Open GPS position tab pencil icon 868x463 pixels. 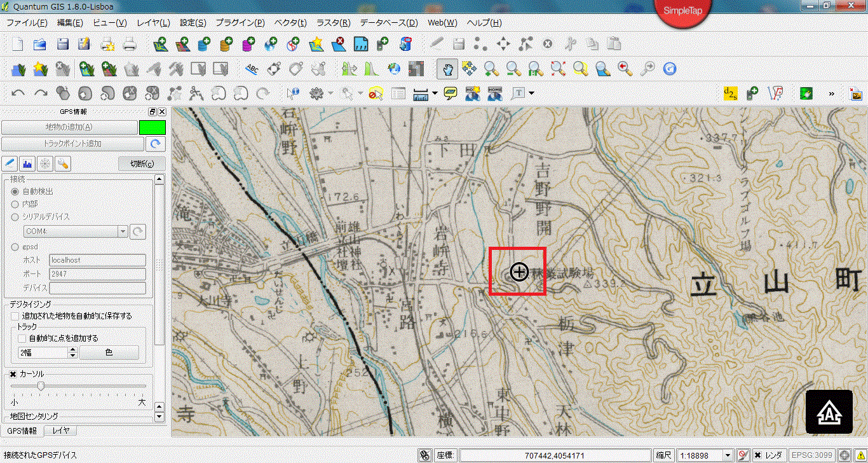click(x=10, y=163)
